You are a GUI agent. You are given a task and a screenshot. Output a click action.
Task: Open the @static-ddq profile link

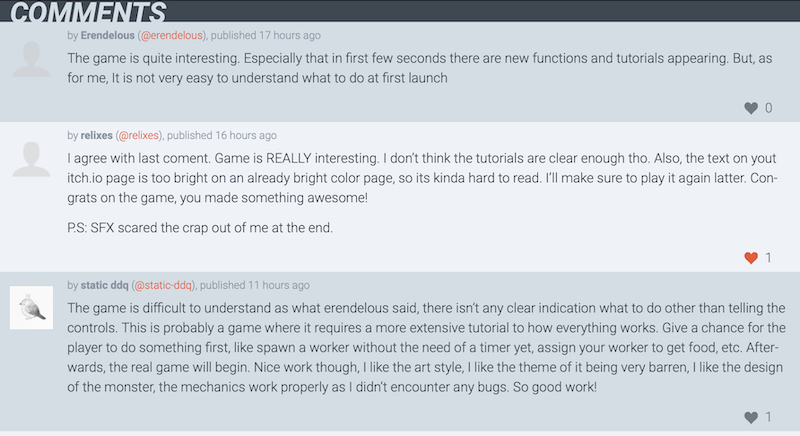pyautogui.click(x=163, y=285)
